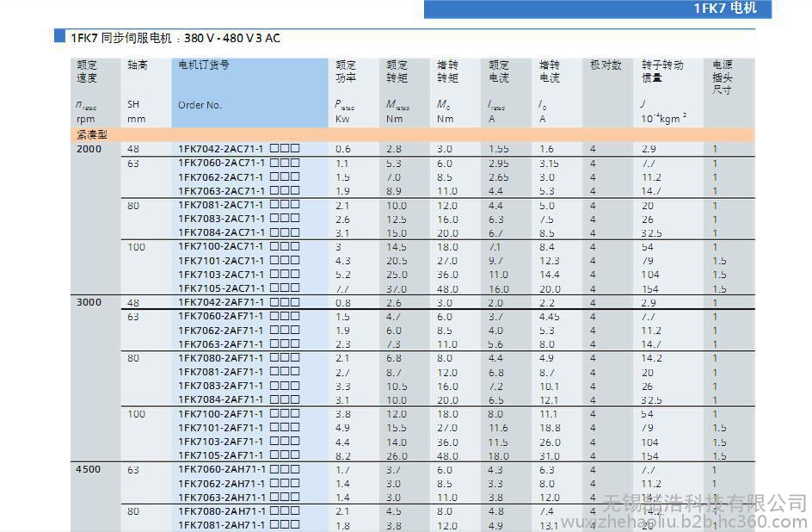Image resolution: width=812 pixels, height=532 pixels.
Task: Click the '极对数' column header
Action: pos(606,65)
